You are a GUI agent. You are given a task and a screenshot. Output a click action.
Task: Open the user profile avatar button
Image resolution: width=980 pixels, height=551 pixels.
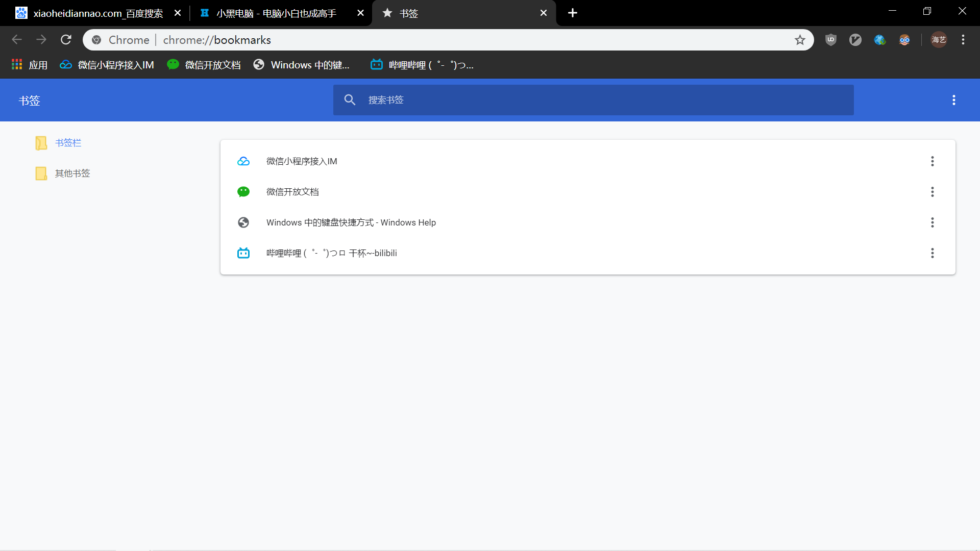click(939, 40)
